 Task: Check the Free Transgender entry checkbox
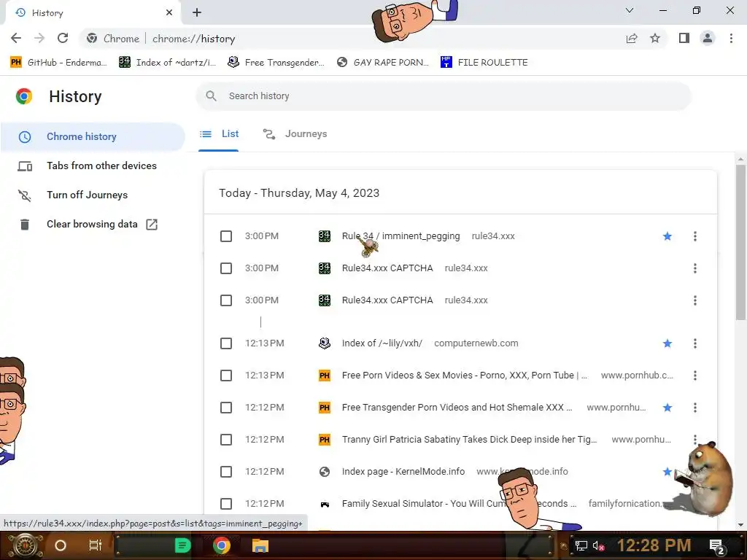click(226, 408)
